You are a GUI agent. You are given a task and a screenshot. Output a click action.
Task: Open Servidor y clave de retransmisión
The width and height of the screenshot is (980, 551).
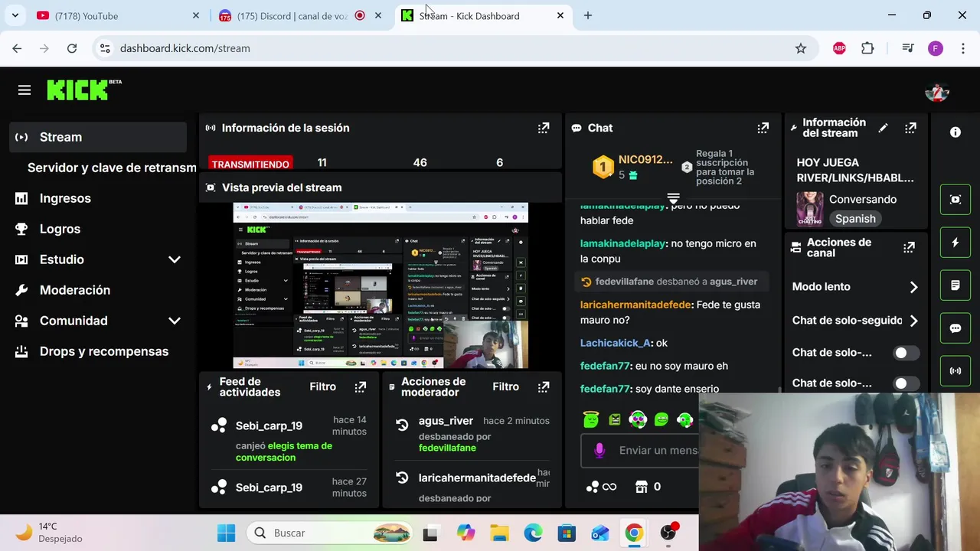coord(112,168)
